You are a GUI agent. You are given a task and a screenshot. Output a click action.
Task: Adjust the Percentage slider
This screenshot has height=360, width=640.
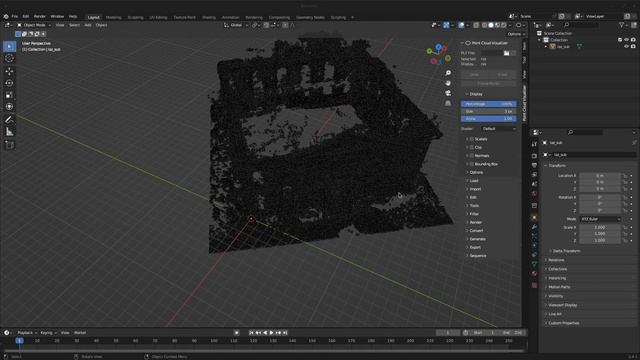489,104
